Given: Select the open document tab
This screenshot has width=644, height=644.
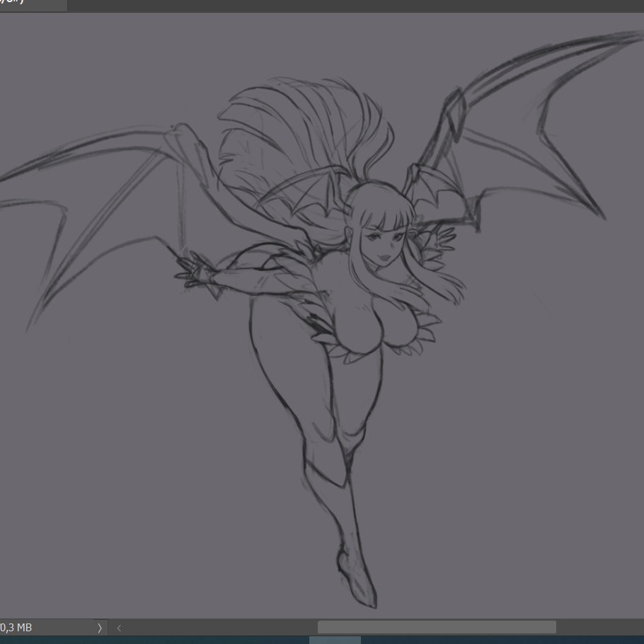Looking at the screenshot, I should (33, 5).
